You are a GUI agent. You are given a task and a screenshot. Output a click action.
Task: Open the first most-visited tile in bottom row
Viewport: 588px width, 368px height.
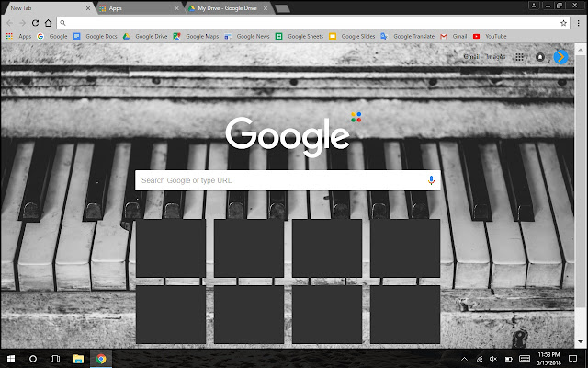coord(171,315)
